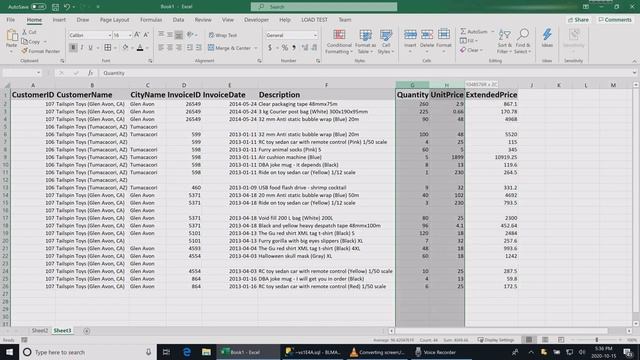This screenshot has width=640, height=360.
Task: Select Normal view in the status bar
Action: pyautogui.click(x=529, y=340)
